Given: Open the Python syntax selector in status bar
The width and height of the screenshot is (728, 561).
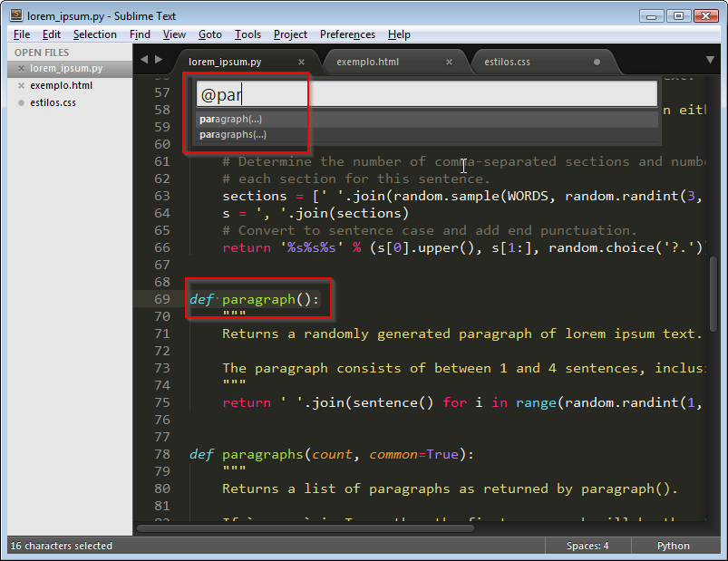Looking at the screenshot, I should click(x=673, y=546).
